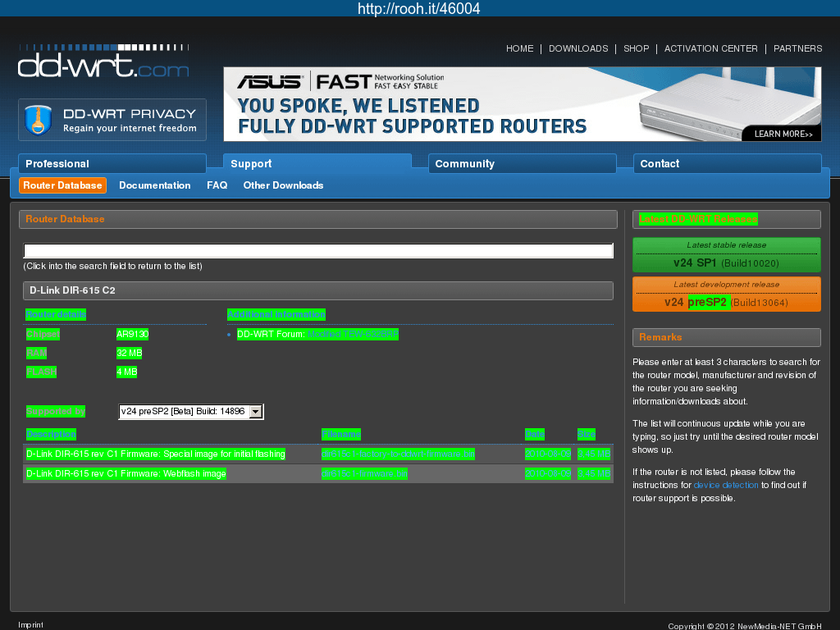Open Other Downloads in the submenu
Viewport: 840px width, 630px height.
click(x=283, y=185)
